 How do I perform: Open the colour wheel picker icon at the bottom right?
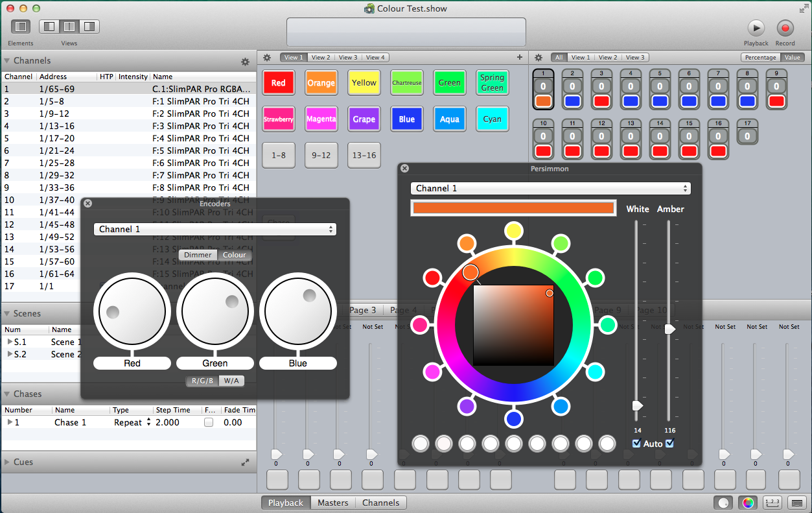[x=748, y=503]
